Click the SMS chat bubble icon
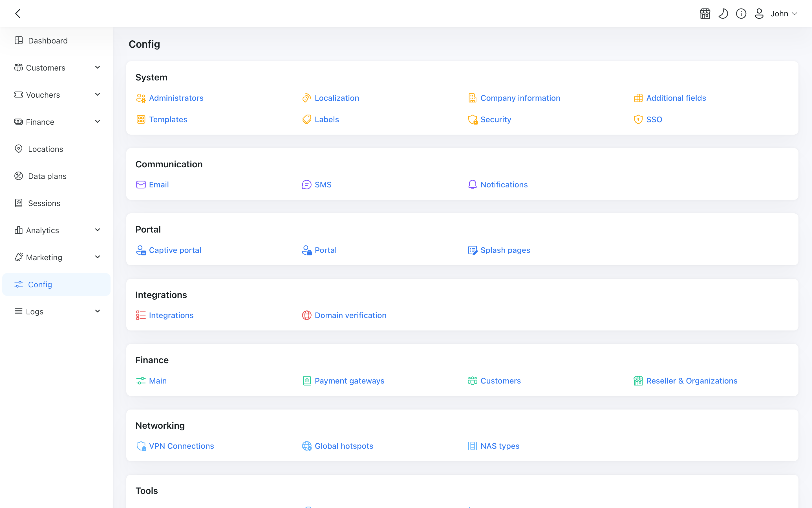The image size is (812, 508). click(307, 185)
